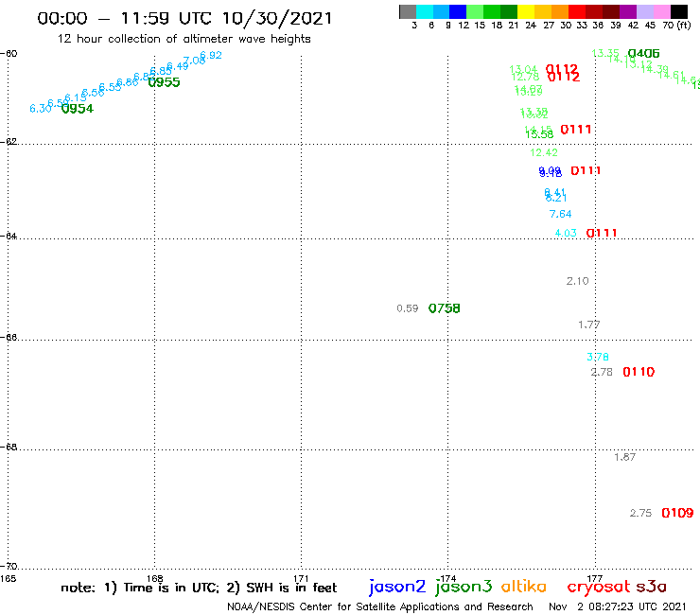Click the green '0758' time label
The height and width of the screenshot is (615, 700).
[x=445, y=308]
